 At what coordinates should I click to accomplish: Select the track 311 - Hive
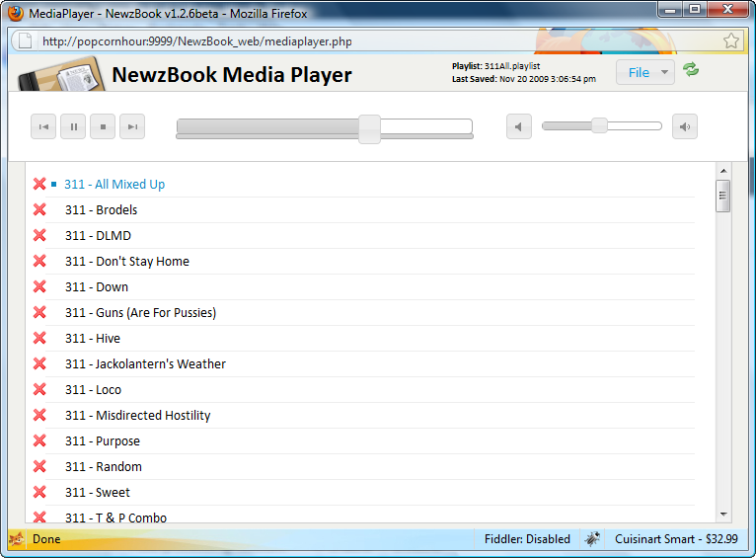[93, 338]
